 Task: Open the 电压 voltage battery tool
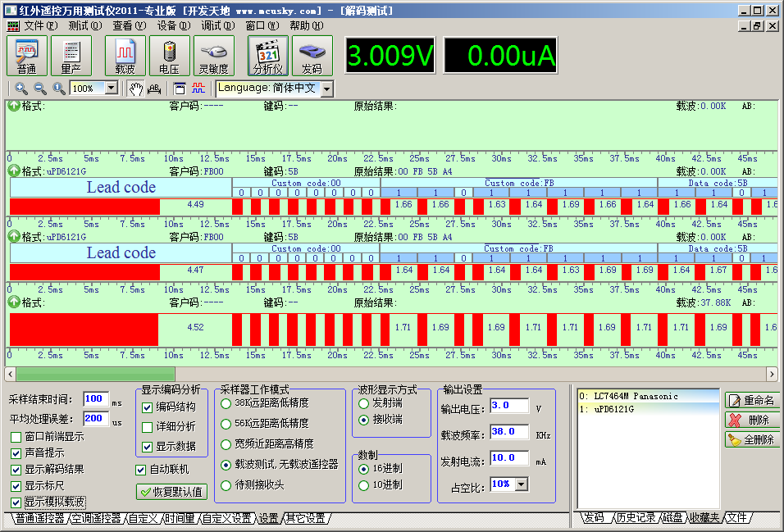point(169,56)
